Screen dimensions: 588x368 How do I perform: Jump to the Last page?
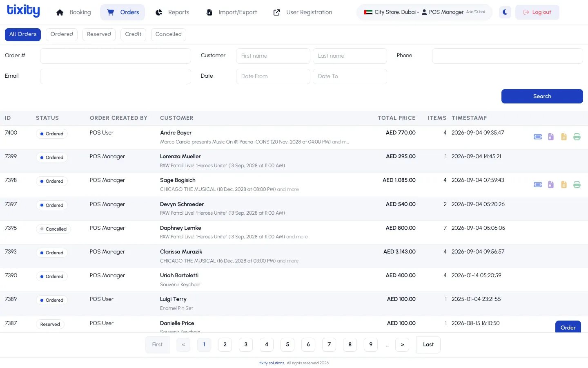(428, 345)
